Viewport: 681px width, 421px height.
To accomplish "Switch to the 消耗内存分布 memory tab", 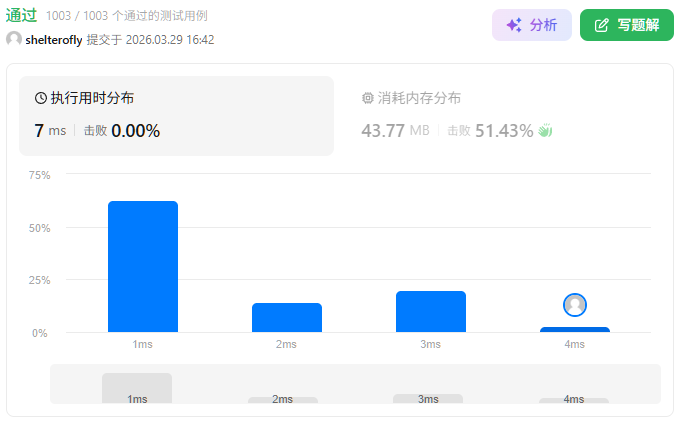I will click(419, 98).
